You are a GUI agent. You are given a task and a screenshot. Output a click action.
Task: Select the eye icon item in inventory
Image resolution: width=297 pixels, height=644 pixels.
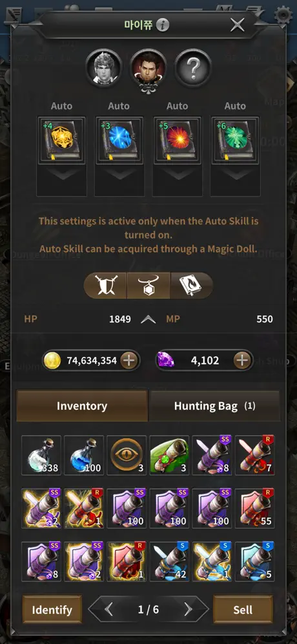point(127,455)
